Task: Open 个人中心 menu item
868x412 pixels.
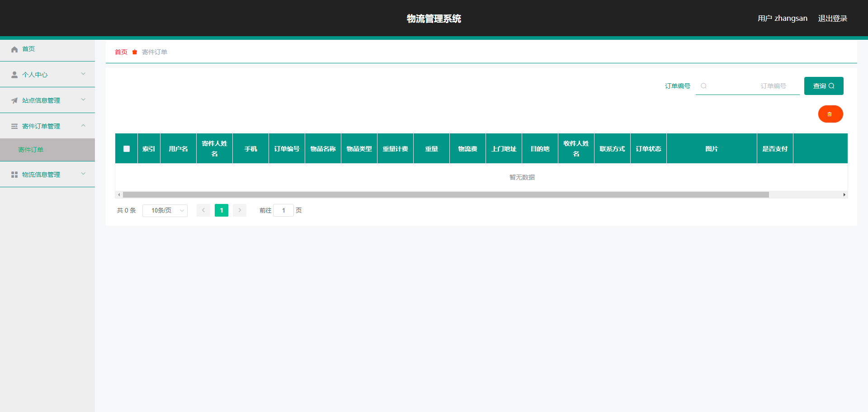Action: click(47, 75)
